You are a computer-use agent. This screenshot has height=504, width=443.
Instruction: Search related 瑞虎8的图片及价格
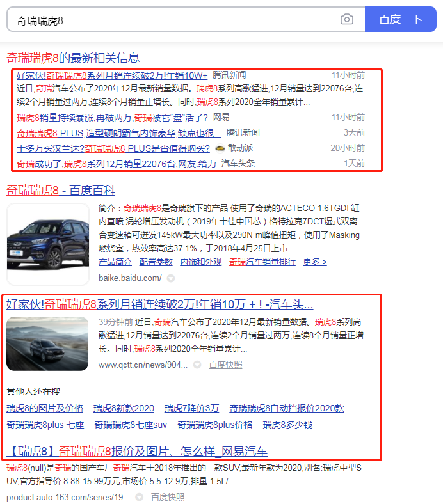[x=45, y=408]
